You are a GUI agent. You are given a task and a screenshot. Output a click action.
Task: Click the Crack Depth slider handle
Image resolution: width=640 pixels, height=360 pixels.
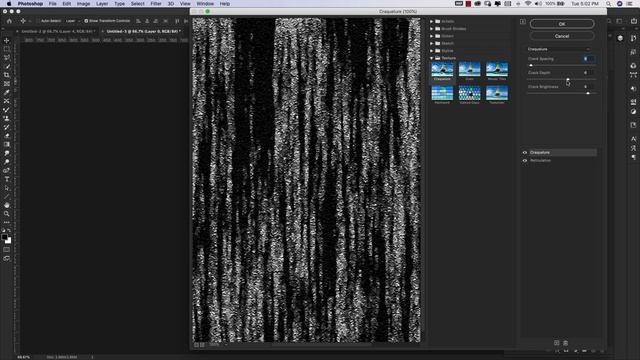pos(568,79)
